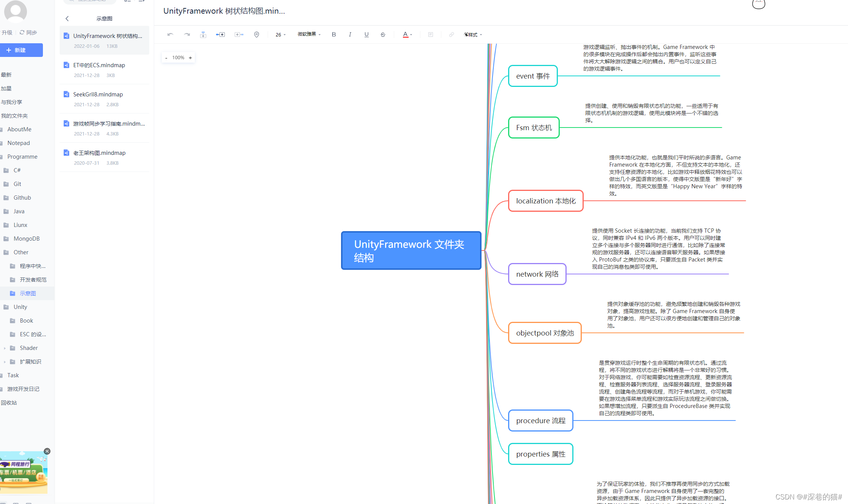Open the 加星 starred section
Screen dimensions: 848x504
tap(6, 88)
